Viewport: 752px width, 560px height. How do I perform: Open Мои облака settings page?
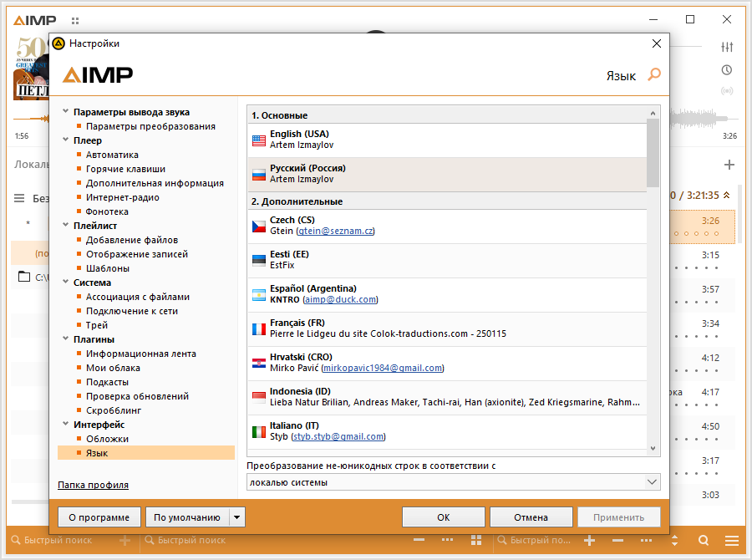[113, 368]
